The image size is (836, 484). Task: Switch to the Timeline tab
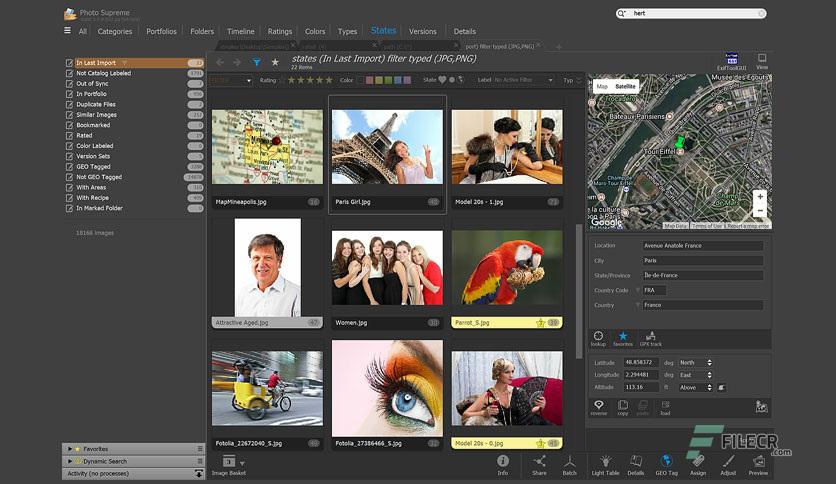pos(240,31)
